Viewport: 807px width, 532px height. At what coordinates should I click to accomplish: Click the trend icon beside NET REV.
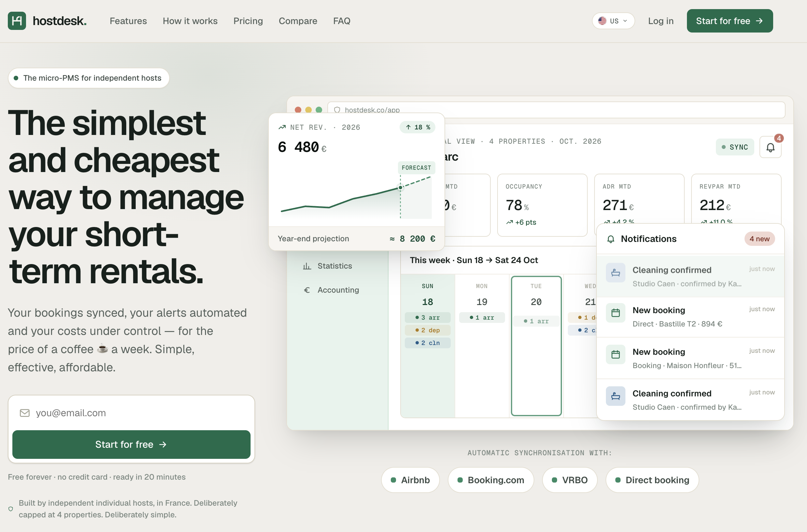click(x=282, y=127)
